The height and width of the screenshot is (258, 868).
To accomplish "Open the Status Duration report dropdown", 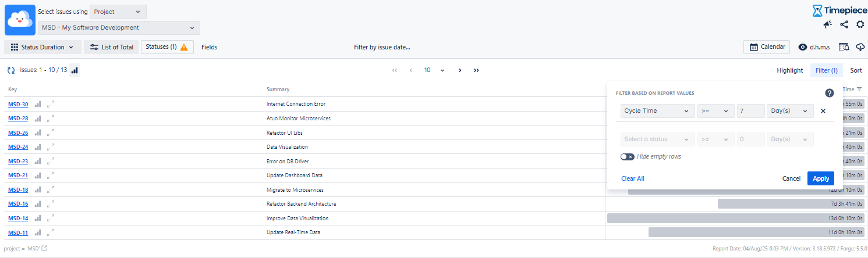I will coord(42,47).
